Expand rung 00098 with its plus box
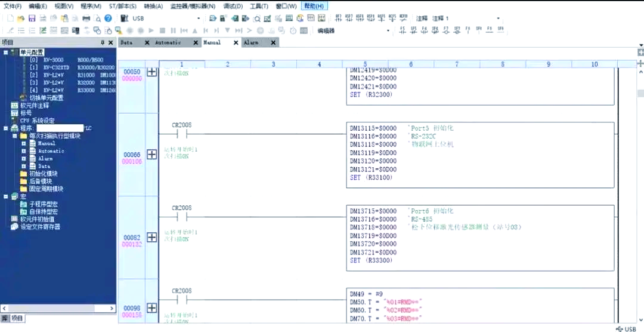The image size is (644, 332). [x=152, y=308]
